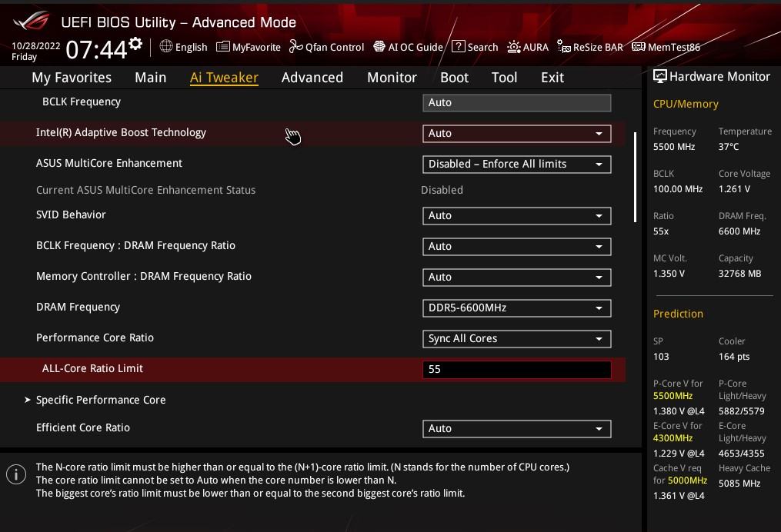781x532 pixels.
Task: Click the 1.350 V MC Volt. value
Action: (669, 274)
